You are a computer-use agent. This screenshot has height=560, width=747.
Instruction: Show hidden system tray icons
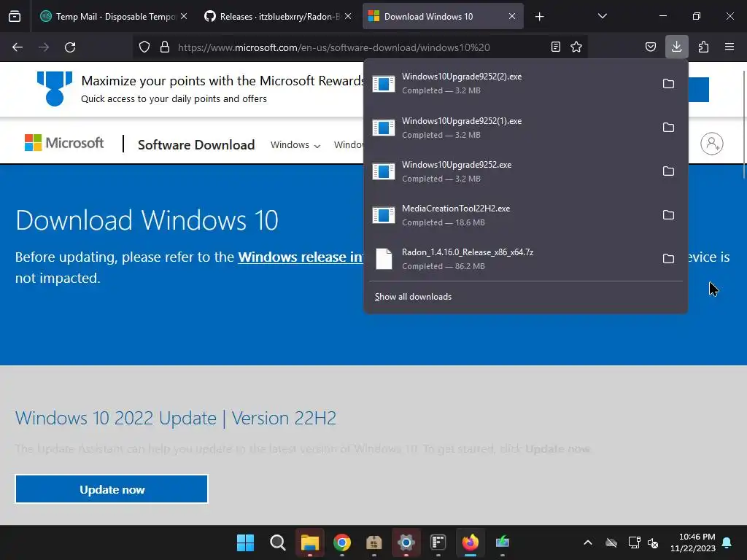pos(588,542)
